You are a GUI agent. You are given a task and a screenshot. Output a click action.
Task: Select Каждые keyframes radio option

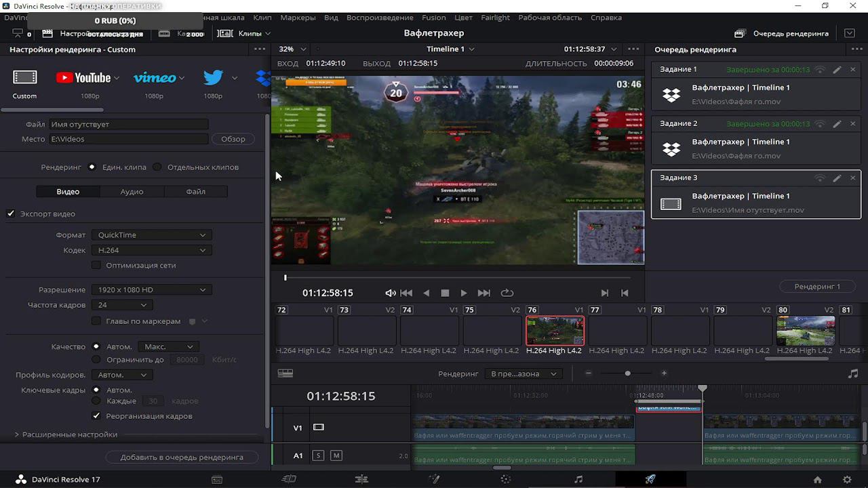click(96, 401)
